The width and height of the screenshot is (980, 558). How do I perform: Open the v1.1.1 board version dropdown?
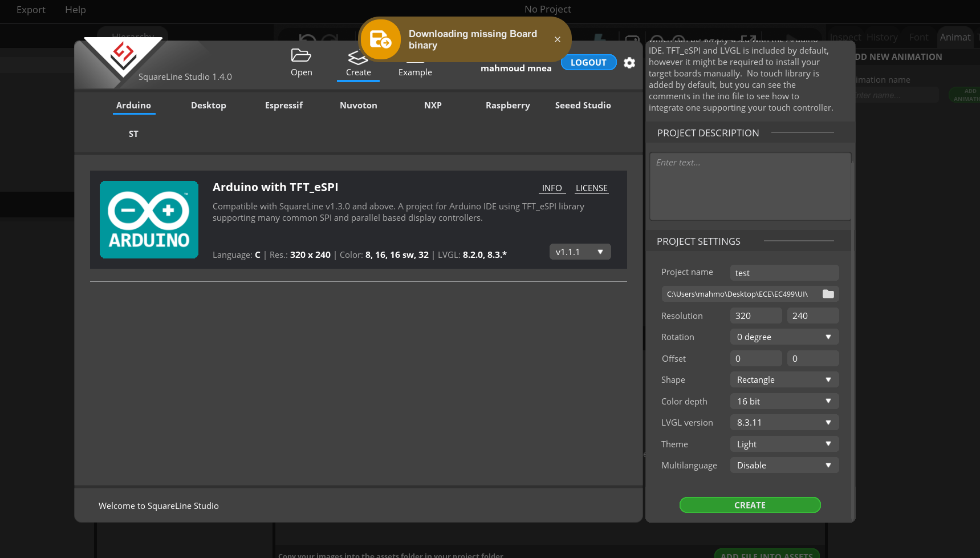click(580, 252)
